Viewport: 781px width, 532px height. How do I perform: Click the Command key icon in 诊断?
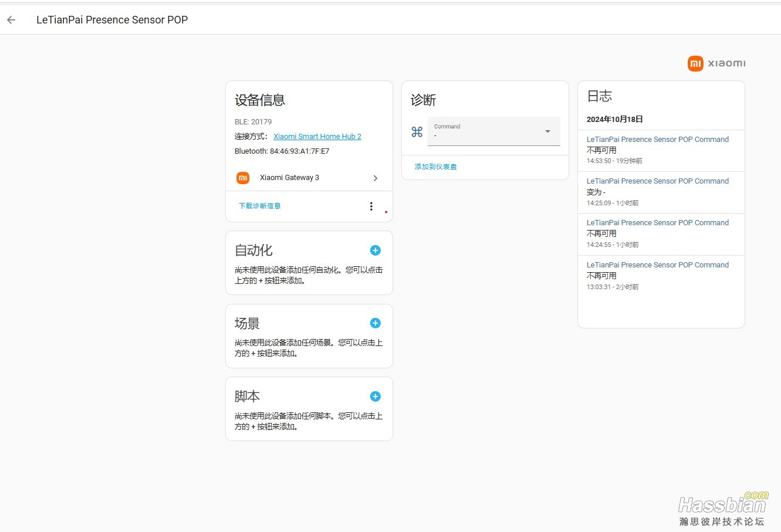pyautogui.click(x=417, y=132)
